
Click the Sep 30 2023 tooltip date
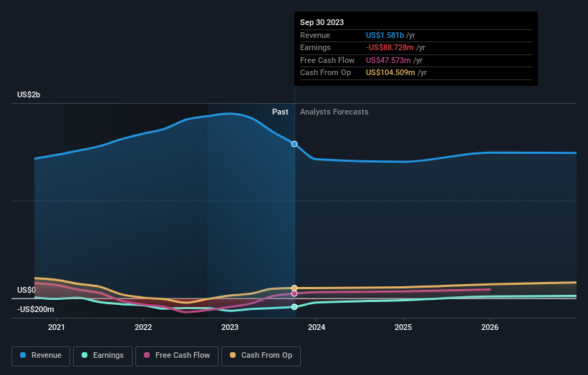coord(322,22)
